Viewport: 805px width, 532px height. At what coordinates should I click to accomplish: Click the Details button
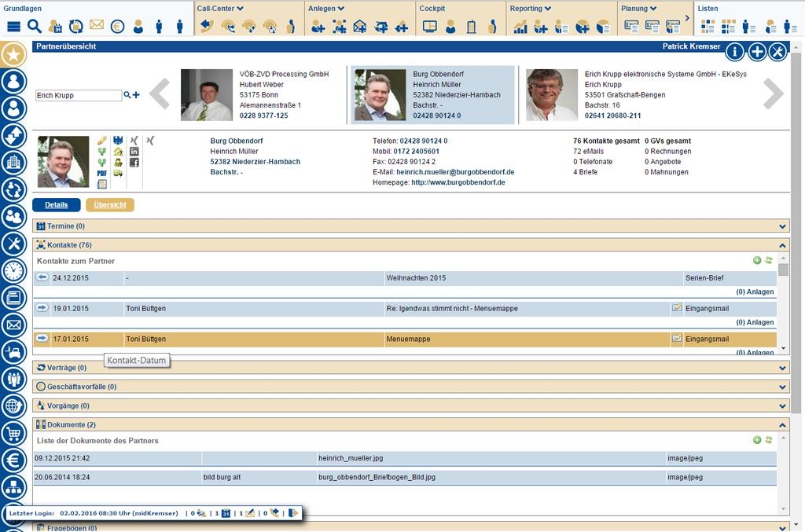pos(56,205)
